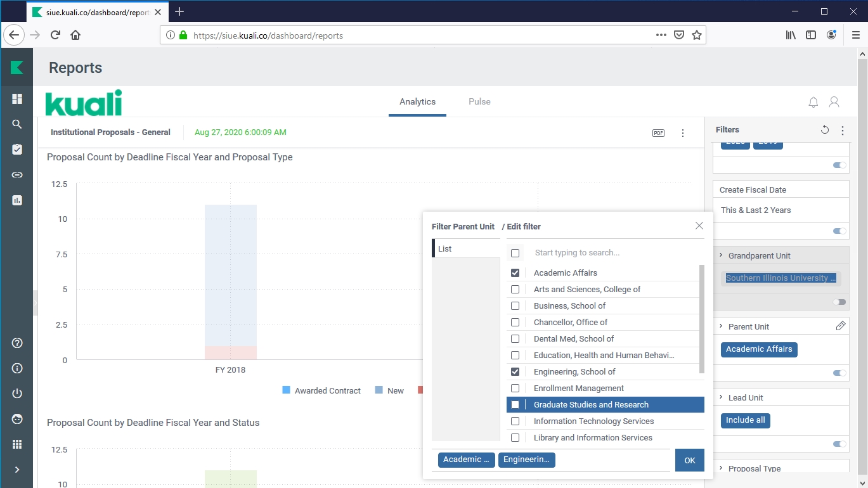Open the user profile icon
The width and height of the screenshot is (868, 488).
click(x=834, y=102)
